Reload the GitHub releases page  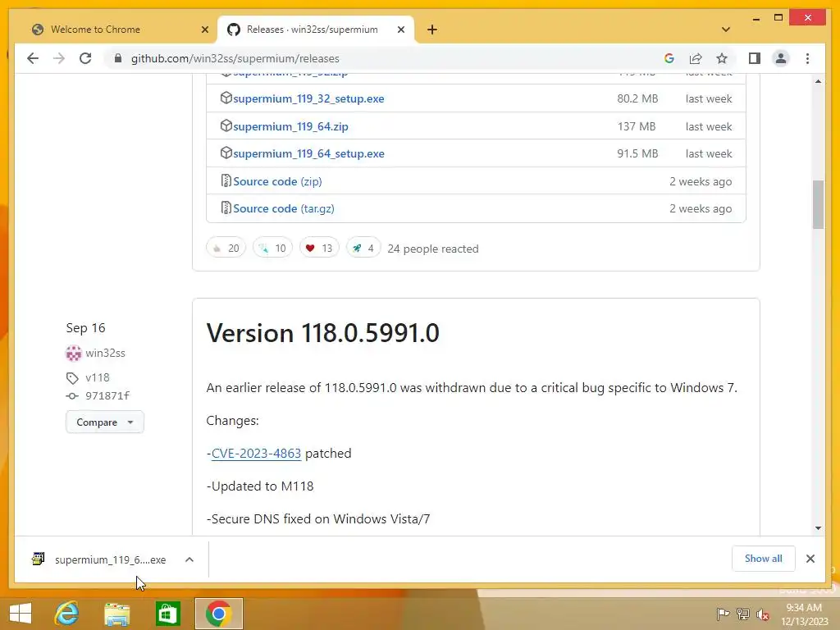click(85, 58)
